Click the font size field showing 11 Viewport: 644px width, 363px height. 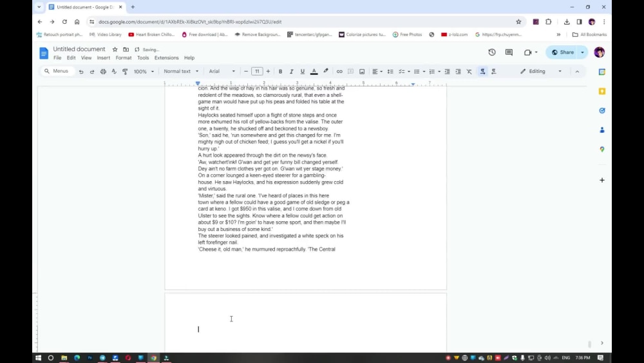click(257, 72)
